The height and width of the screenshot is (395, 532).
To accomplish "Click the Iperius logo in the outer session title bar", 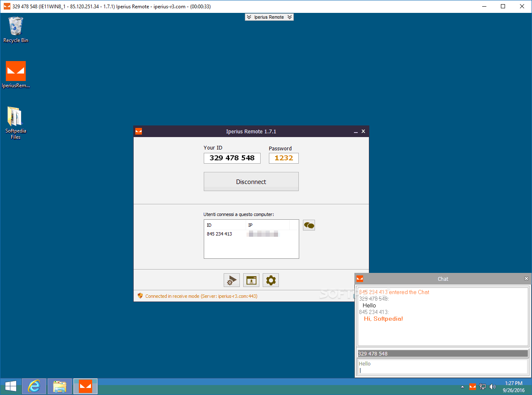I will [7, 6].
